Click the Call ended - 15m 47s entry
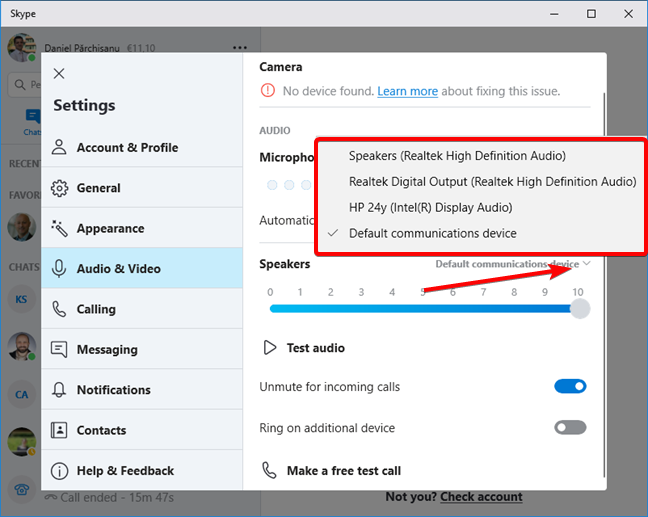648x517 pixels. click(110, 498)
